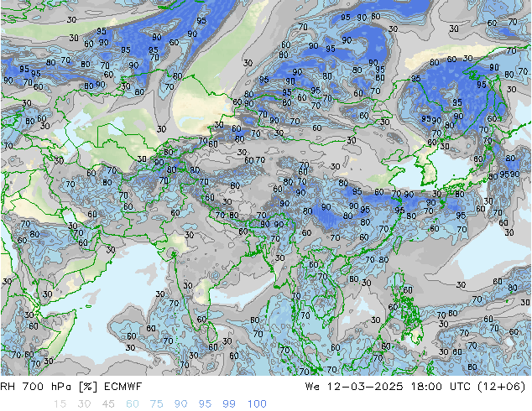Select legend value 99 in the color scale
This screenshot has width=532, height=411.
229,404
